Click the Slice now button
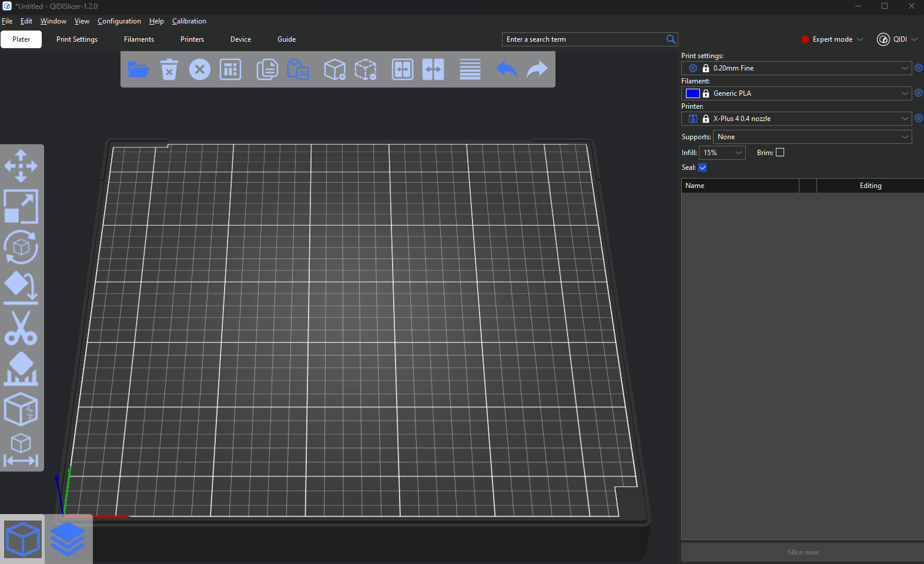924x564 pixels. tap(802, 552)
